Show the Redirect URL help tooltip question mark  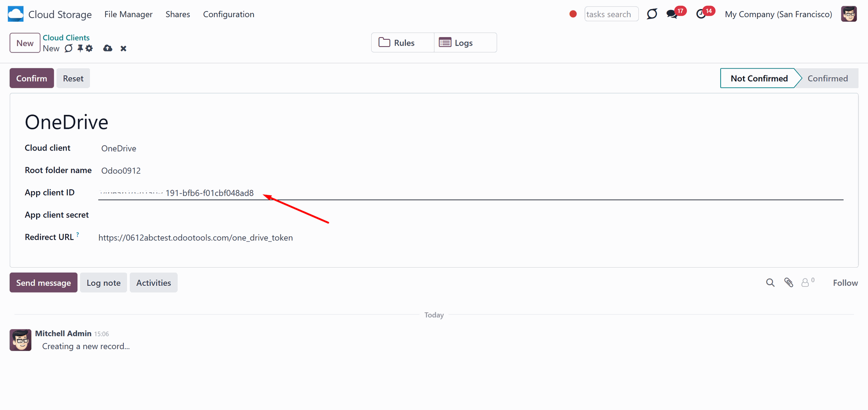(78, 235)
